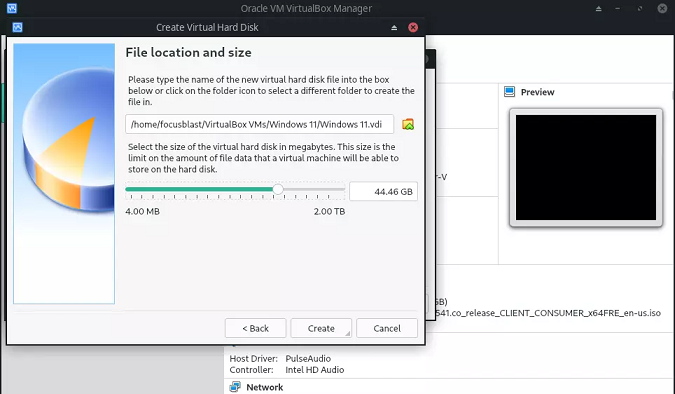Click the Windows 11.vdi file path field
675x394 pixels.
point(260,124)
